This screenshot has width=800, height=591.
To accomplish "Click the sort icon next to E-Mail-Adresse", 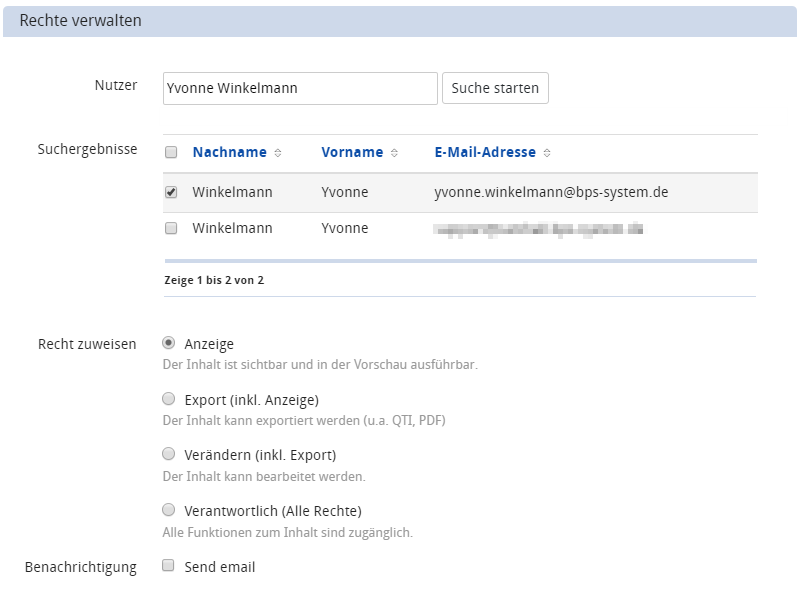I will 547,153.
